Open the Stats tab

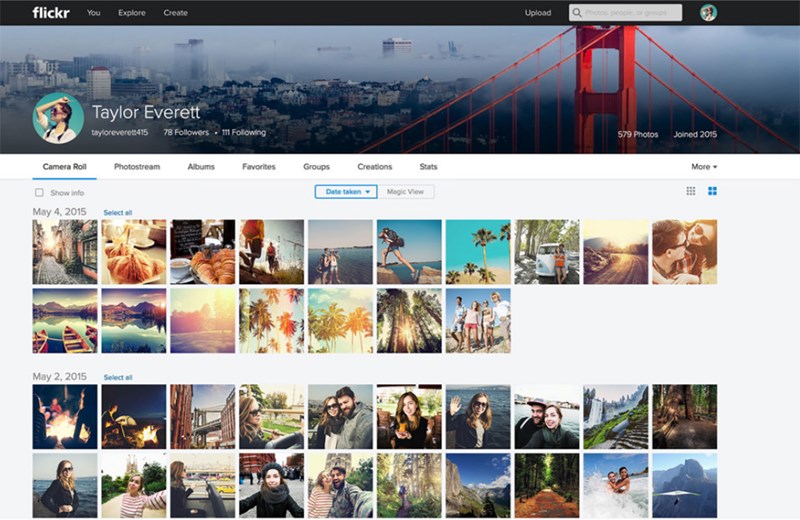428,166
